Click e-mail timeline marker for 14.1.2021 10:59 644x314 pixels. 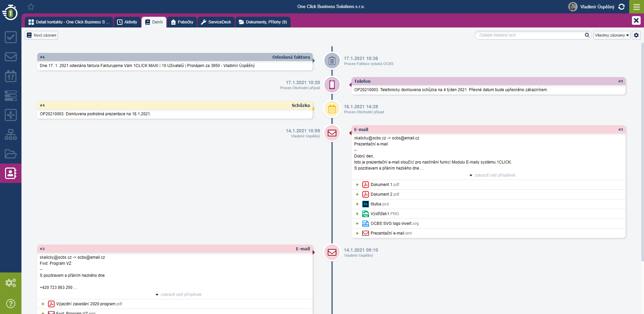pos(332,133)
